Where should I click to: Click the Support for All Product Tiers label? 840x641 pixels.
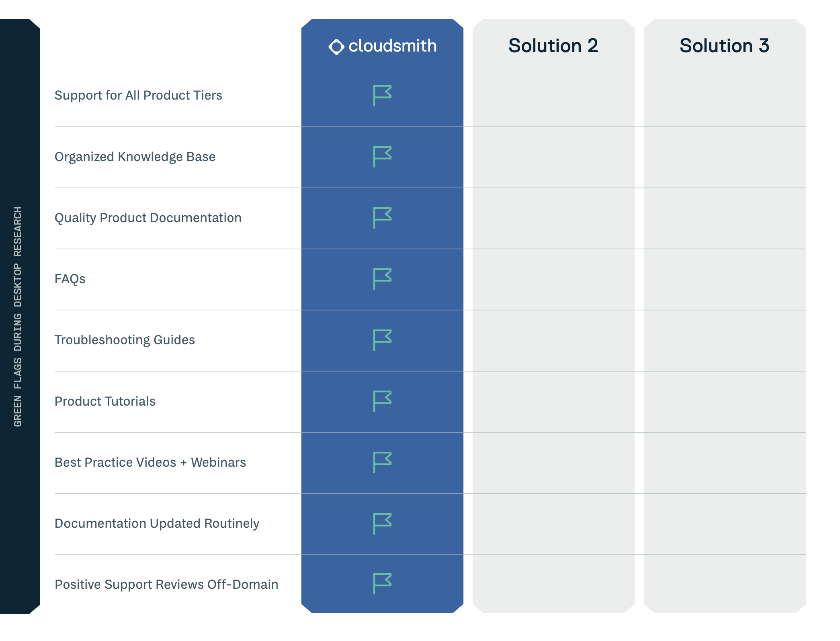[x=138, y=95]
